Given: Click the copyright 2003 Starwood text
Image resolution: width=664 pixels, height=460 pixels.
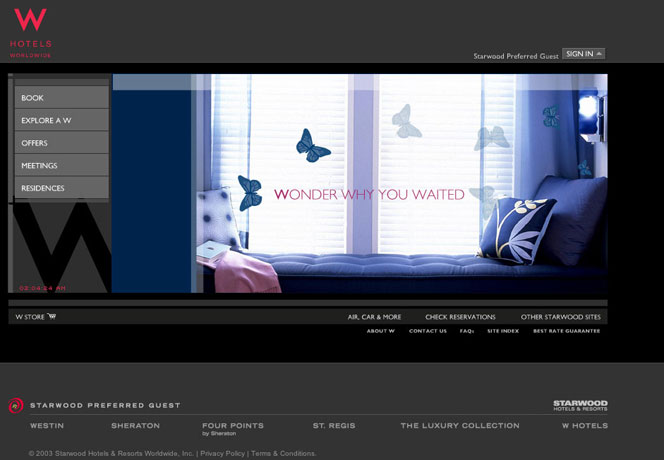Looking at the screenshot, I should (111, 453).
